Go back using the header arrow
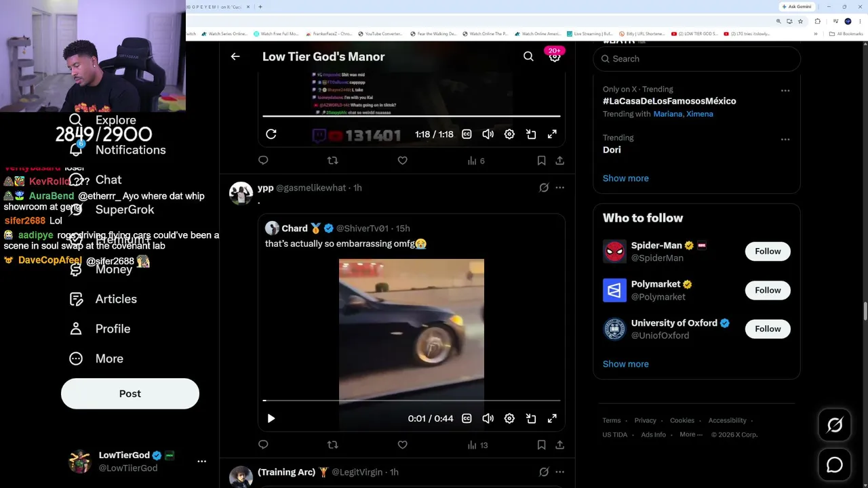868x488 pixels. tap(235, 57)
